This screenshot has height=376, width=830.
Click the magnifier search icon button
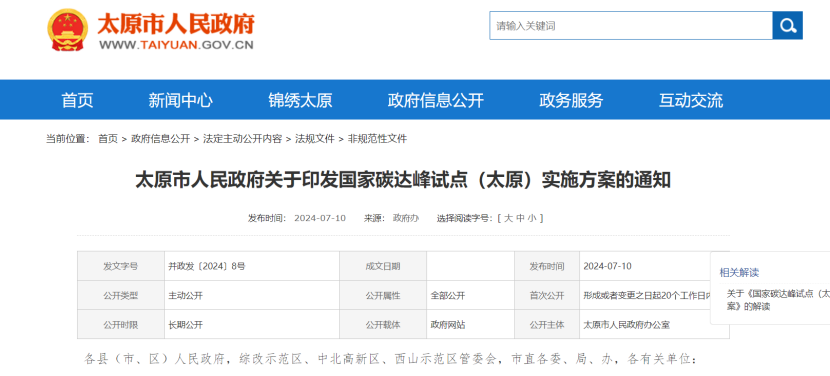(x=788, y=25)
